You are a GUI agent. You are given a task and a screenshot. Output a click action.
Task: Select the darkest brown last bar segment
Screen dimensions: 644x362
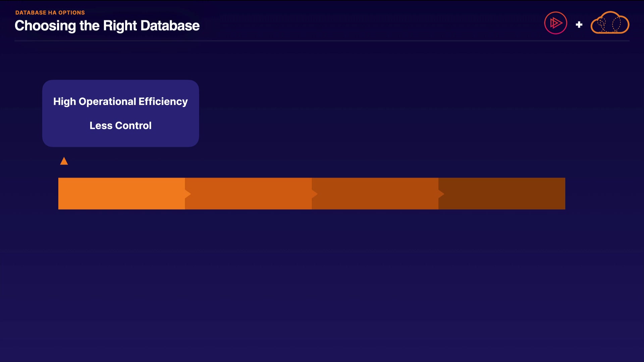coord(502,194)
